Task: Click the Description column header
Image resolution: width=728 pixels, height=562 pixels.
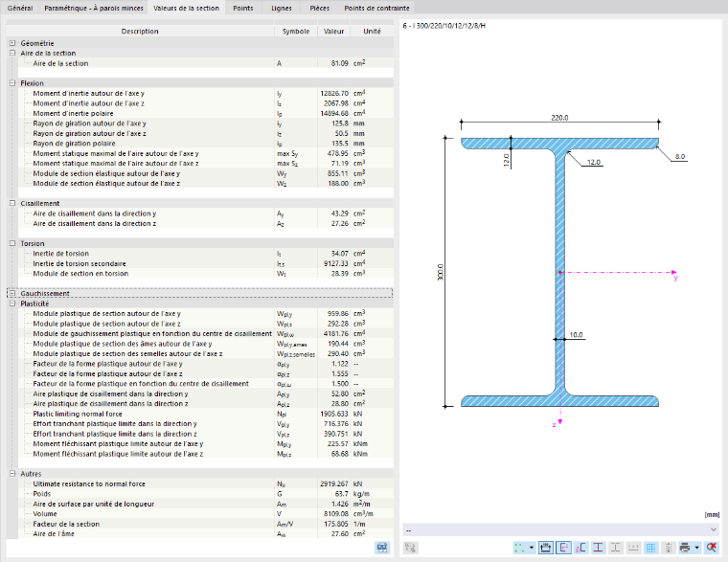Action: [x=140, y=31]
